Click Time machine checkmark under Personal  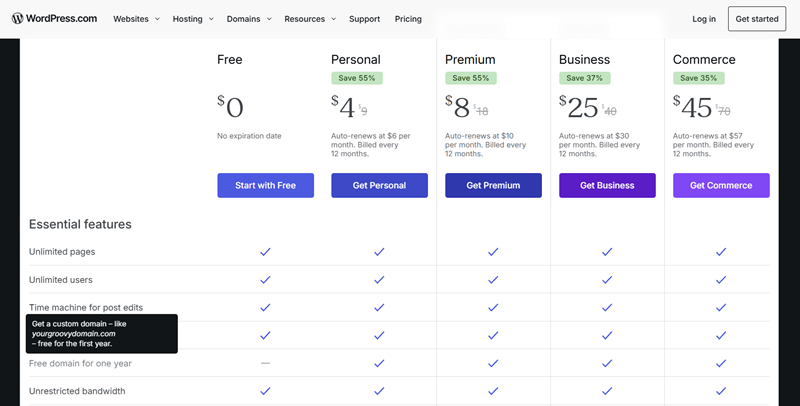379,308
